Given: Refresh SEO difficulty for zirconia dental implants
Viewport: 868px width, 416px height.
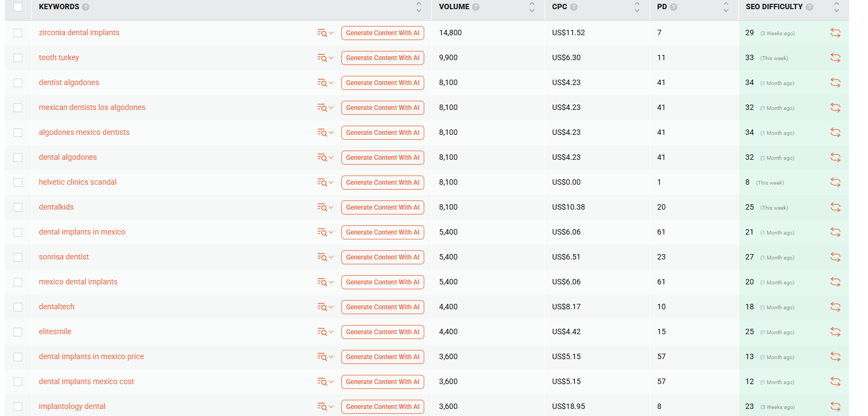Looking at the screenshot, I should pyautogui.click(x=835, y=33).
